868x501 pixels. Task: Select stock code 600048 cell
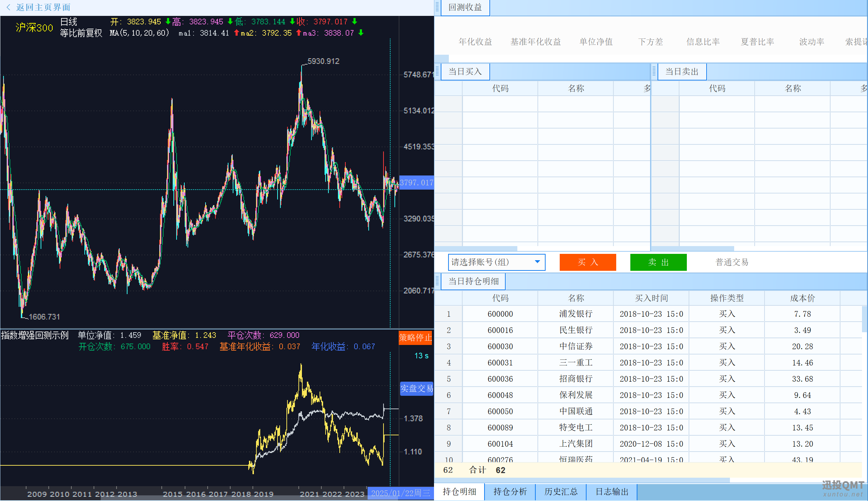pos(500,395)
